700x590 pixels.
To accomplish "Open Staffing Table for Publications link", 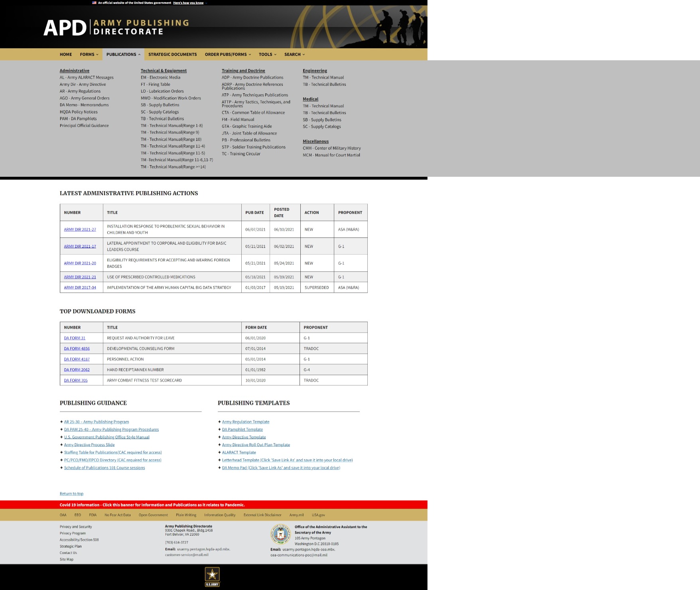I will coord(113,452).
